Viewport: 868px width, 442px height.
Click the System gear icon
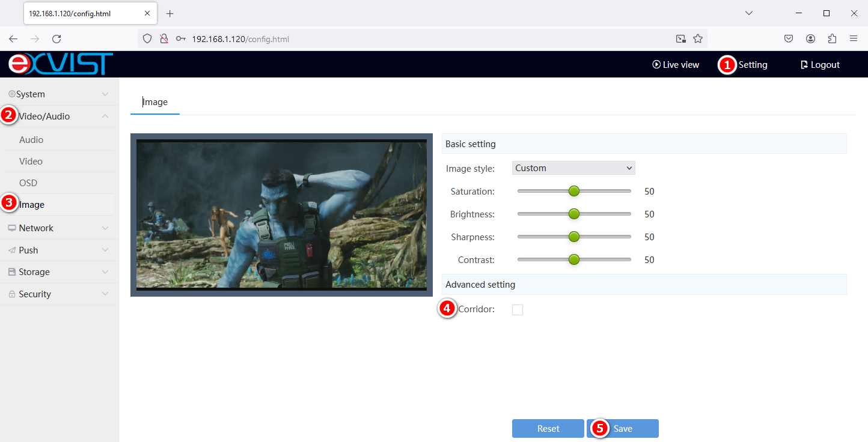coord(12,94)
